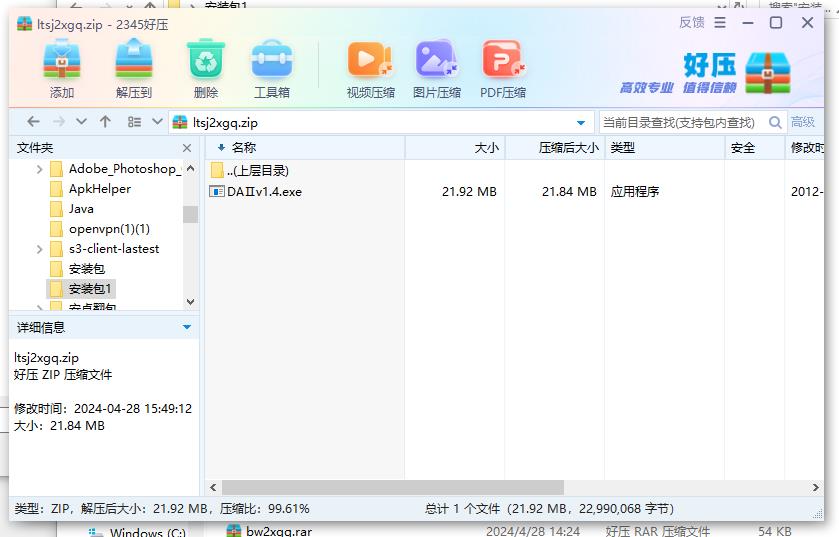The image size is (839, 537).
Task: Click the search magnifier icon
Action: pos(775,122)
